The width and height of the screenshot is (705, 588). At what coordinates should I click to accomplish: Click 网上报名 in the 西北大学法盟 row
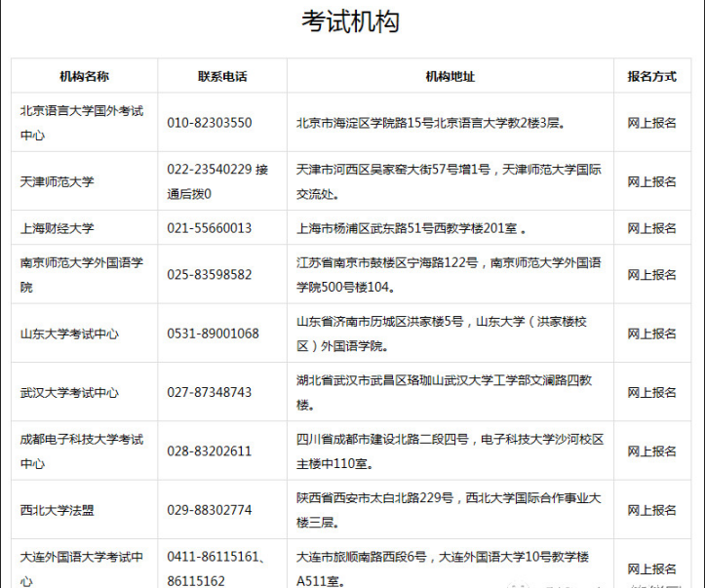tap(652, 510)
